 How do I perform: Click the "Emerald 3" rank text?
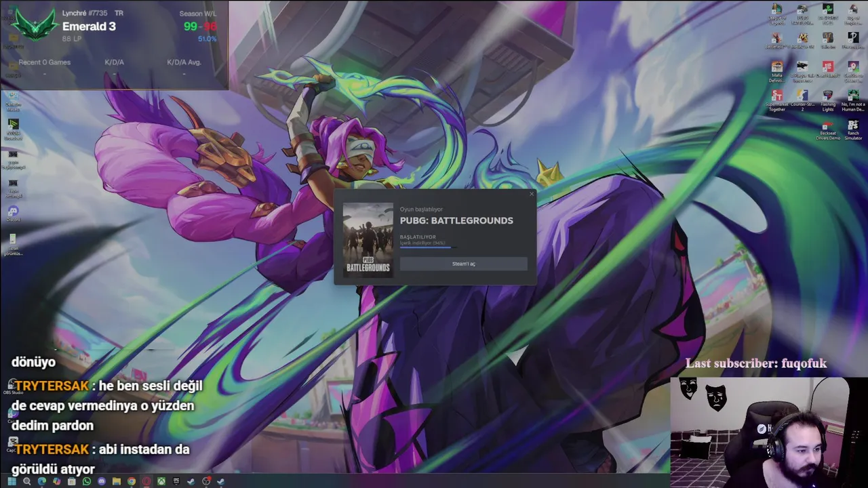click(89, 26)
